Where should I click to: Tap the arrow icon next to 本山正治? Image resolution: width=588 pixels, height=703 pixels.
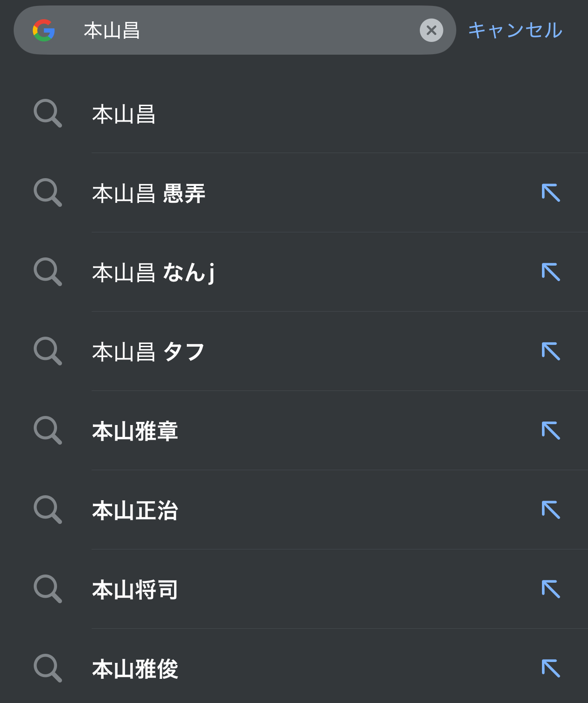click(551, 510)
